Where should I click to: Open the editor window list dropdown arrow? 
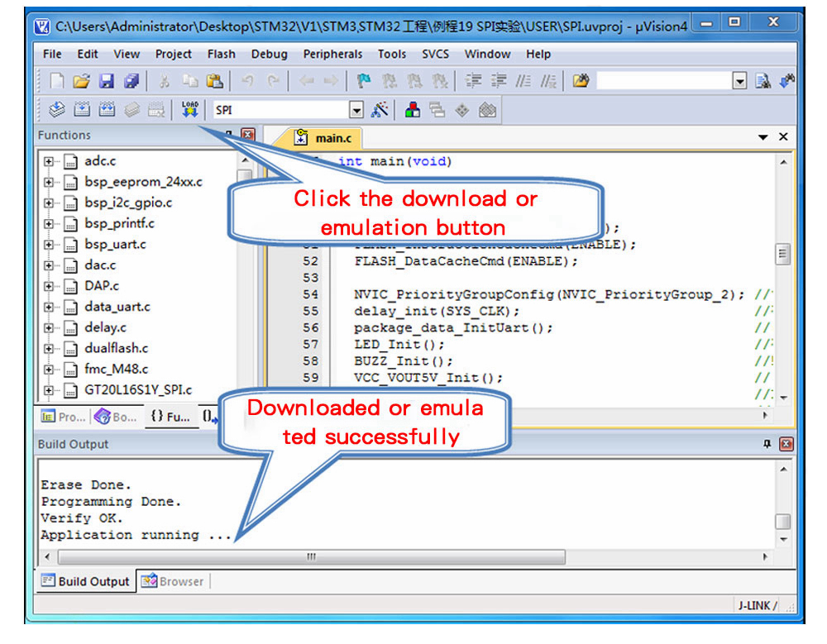pos(762,137)
